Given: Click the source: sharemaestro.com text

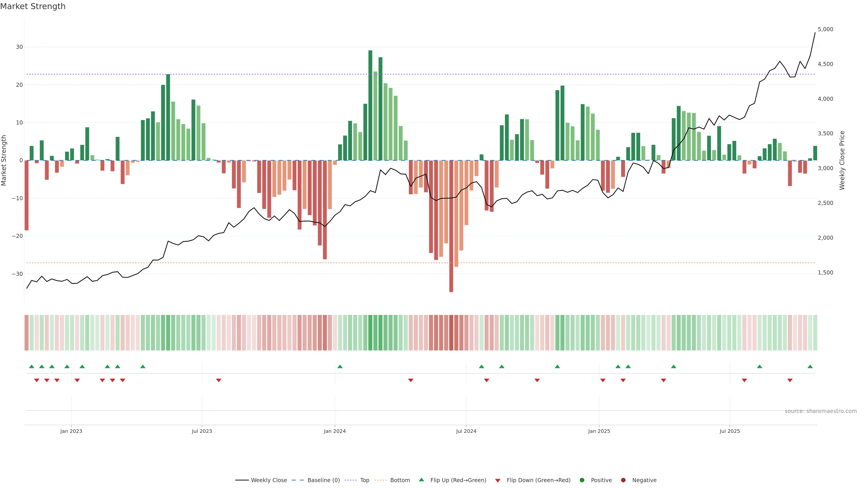Looking at the screenshot, I should click(x=821, y=411).
